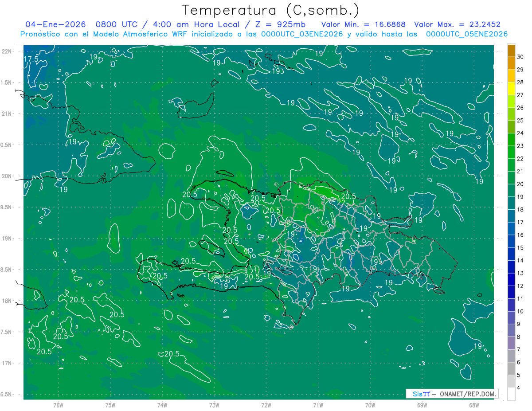Viewport: 532px width, 411px height.
Task: Click the 76W longitude axis label
Action: coord(58,404)
